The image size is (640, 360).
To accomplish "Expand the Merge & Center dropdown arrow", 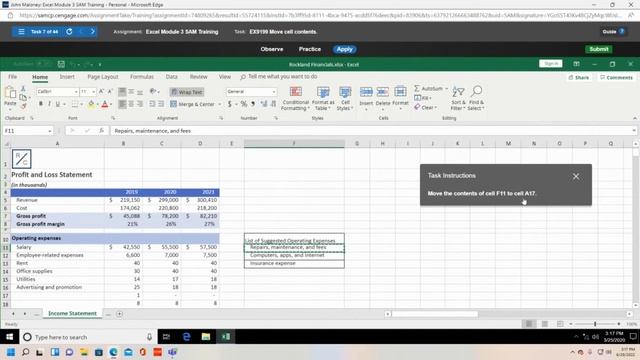I will point(220,104).
